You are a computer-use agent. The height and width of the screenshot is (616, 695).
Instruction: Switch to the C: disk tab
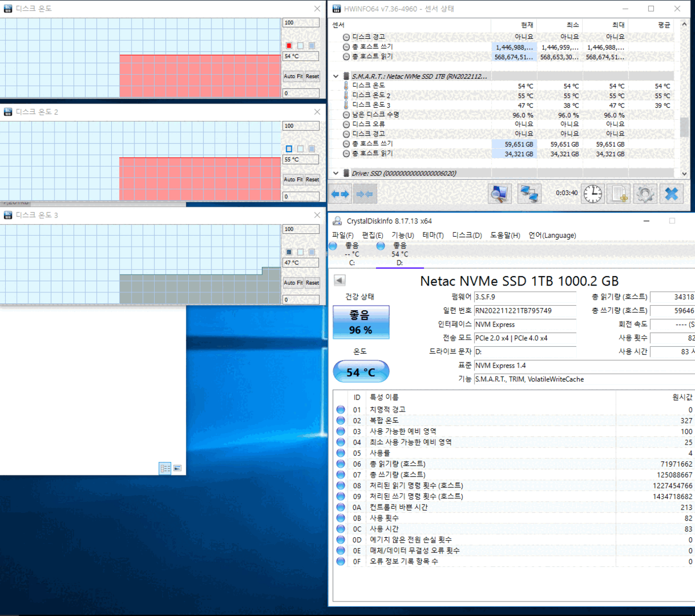coord(352,254)
